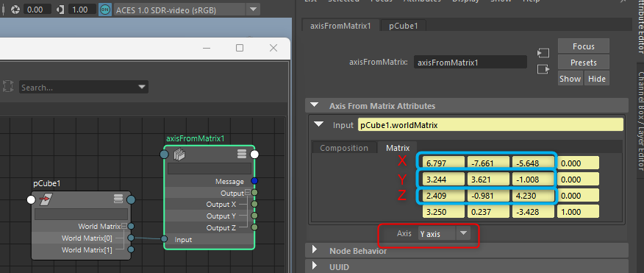Click the World Matrix[0] port

[131, 238]
